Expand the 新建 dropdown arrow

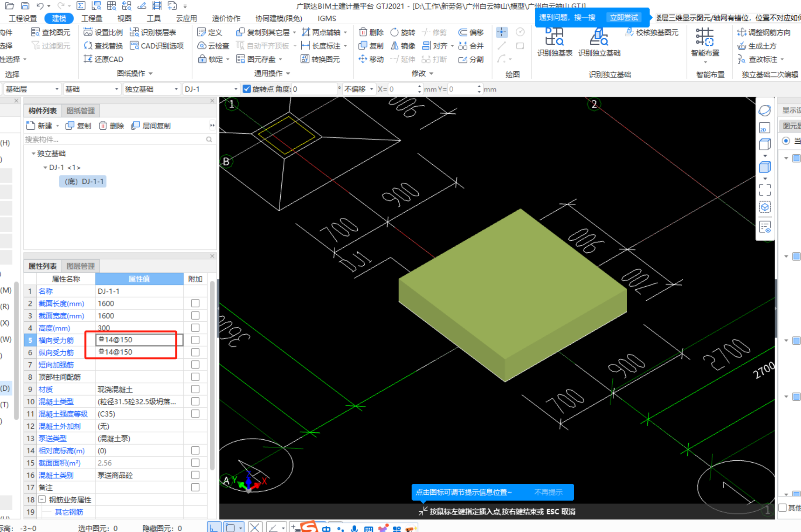pyautogui.click(x=58, y=126)
